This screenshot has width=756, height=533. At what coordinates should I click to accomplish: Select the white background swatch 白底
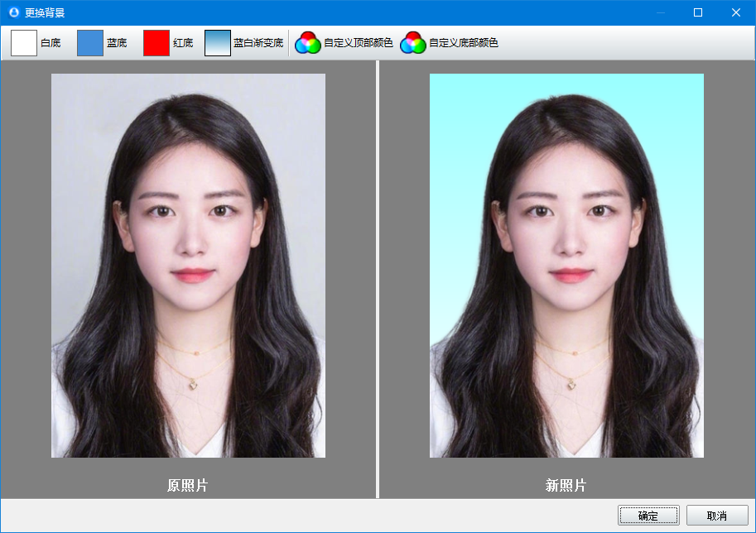coord(24,43)
